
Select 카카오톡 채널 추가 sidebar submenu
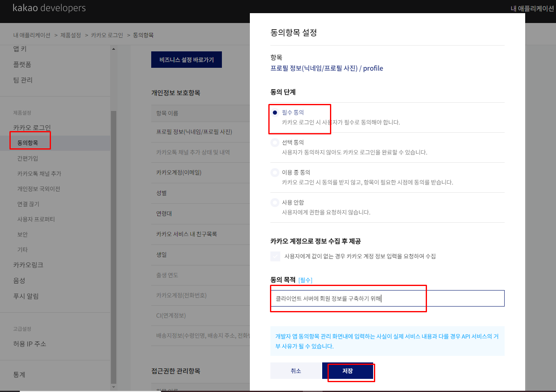pyautogui.click(x=39, y=174)
